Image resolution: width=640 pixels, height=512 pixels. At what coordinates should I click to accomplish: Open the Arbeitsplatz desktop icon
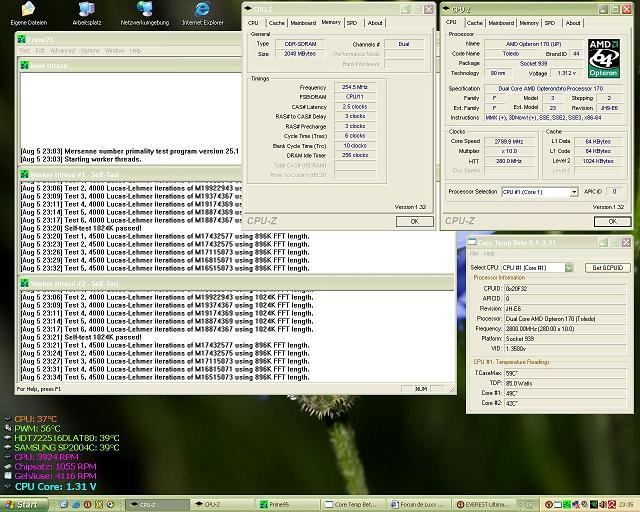(x=87, y=11)
